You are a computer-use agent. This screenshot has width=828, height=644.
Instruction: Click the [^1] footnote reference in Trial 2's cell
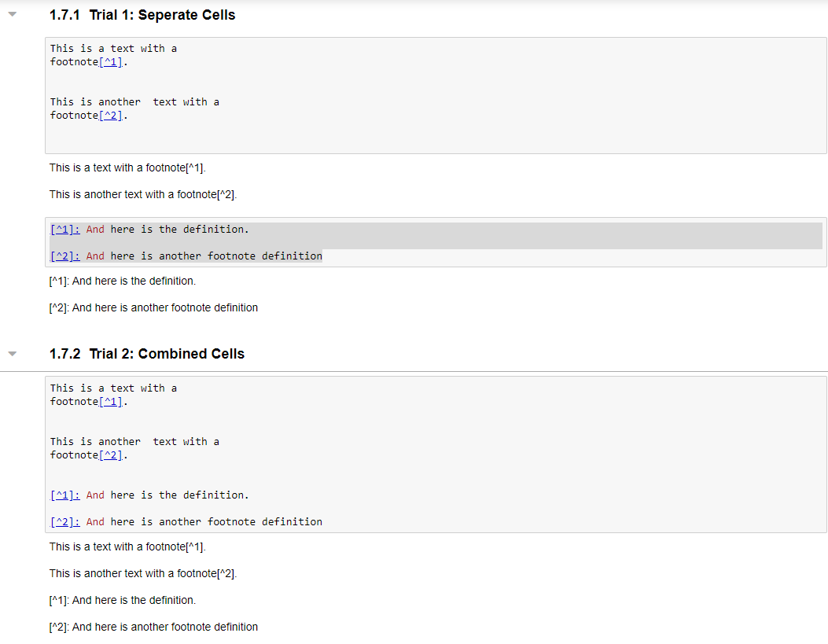(x=111, y=402)
